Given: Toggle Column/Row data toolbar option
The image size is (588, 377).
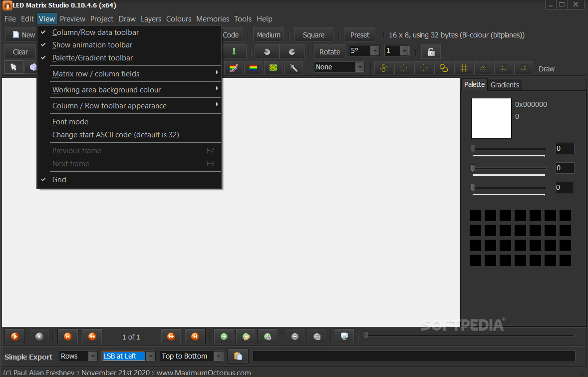Looking at the screenshot, I should tap(129, 32).
